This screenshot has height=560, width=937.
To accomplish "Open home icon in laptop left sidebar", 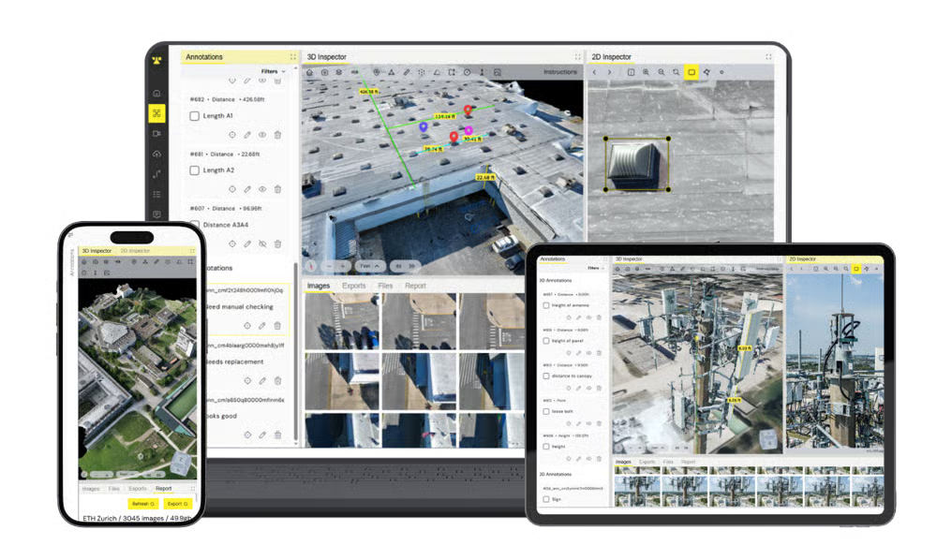I will coord(156,93).
